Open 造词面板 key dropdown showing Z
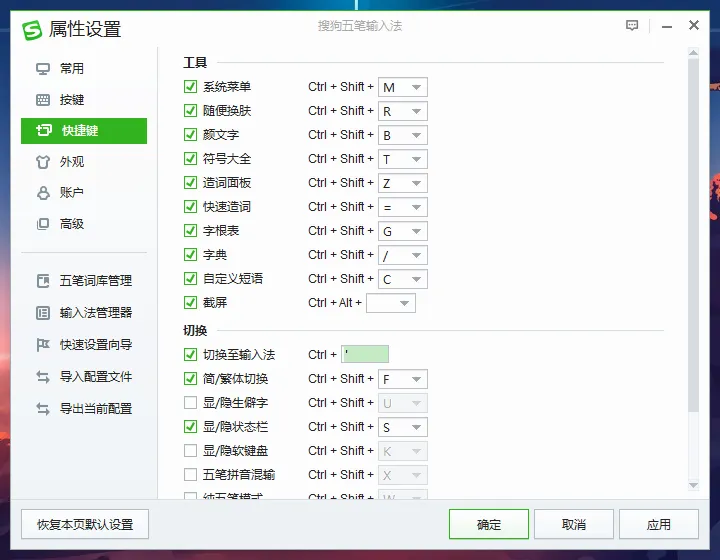This screenshot has width=720, height=560. tap(403, 183)
